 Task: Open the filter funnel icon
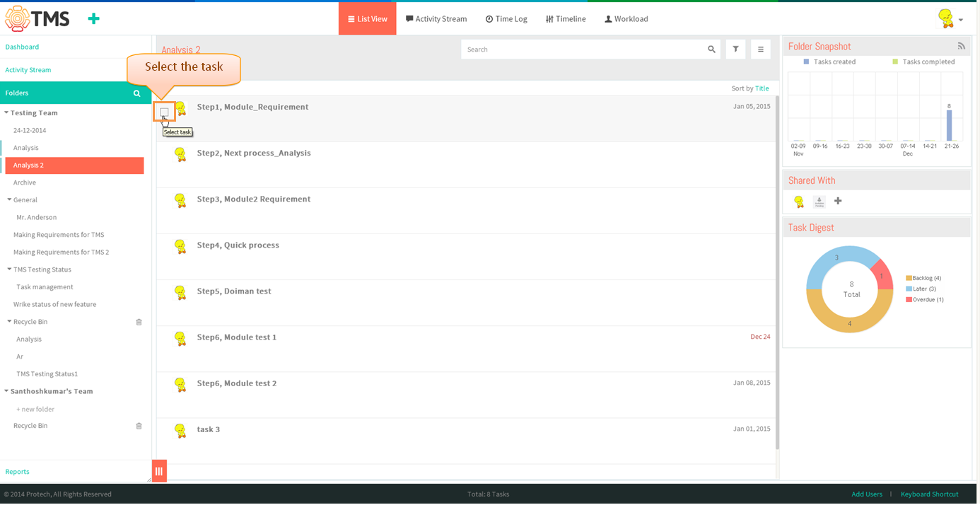735,50
